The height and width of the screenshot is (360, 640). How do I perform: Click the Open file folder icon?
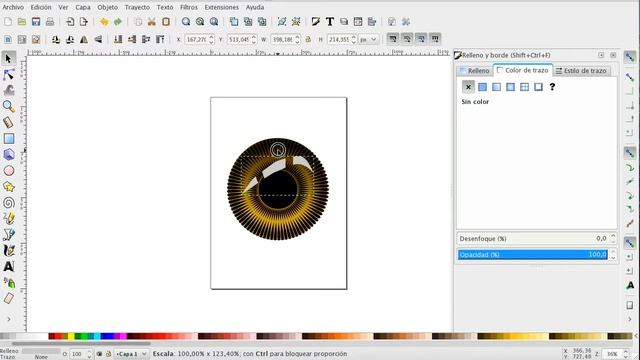tap(22, 22)
